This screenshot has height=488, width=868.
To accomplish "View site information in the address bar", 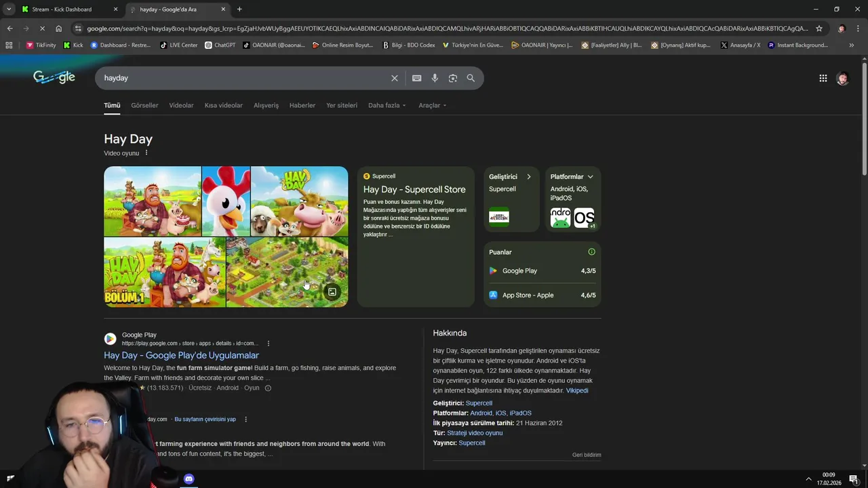I will [78, 28].
